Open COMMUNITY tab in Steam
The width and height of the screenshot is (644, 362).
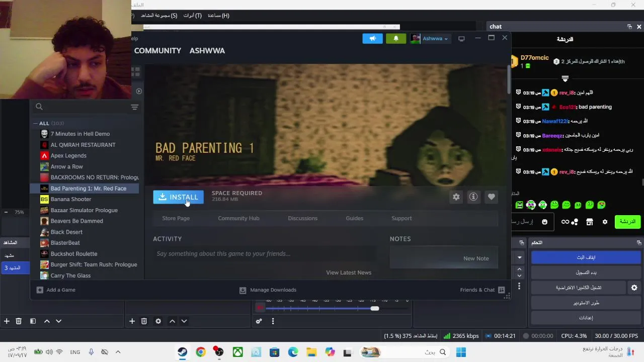(157, 51)
